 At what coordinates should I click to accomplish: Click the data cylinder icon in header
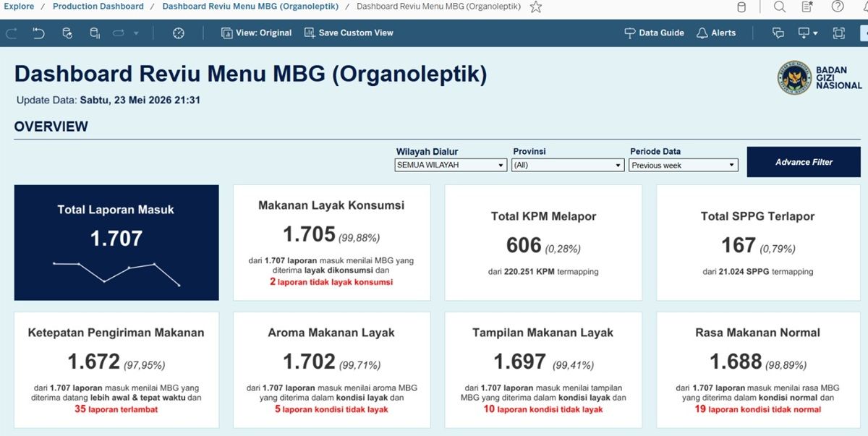point(741,7)
